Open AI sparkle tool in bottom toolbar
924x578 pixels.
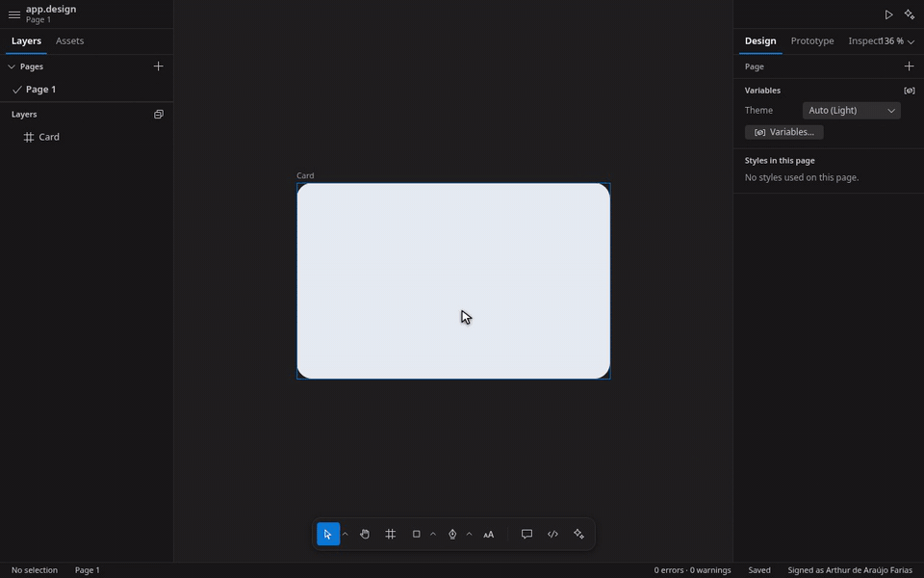tap(578, 535)
